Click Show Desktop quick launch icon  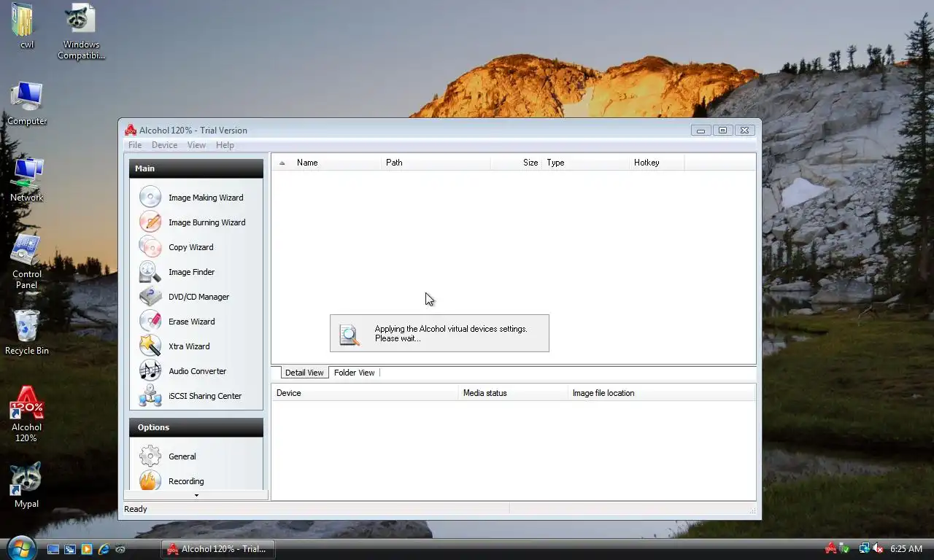coord(53,549)
